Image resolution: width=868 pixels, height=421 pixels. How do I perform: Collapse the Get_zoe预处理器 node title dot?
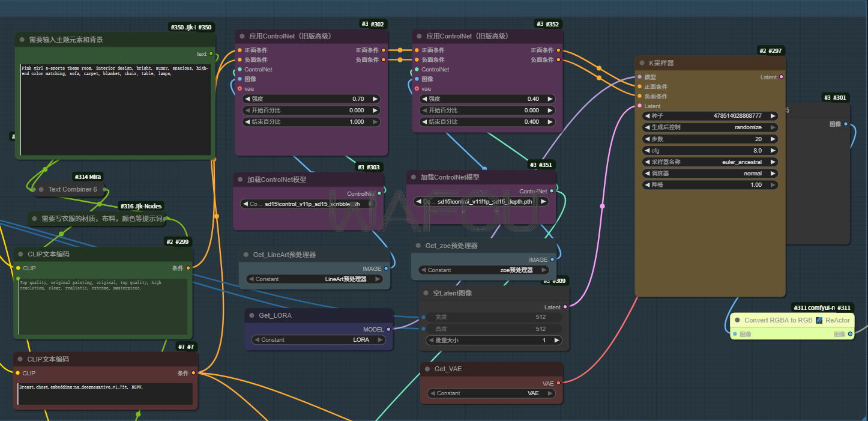[x=418, y=246]
